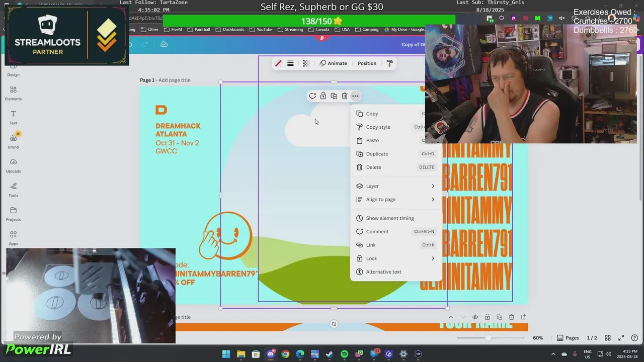Select Copy style in the context menu

(x=396, y=127)
